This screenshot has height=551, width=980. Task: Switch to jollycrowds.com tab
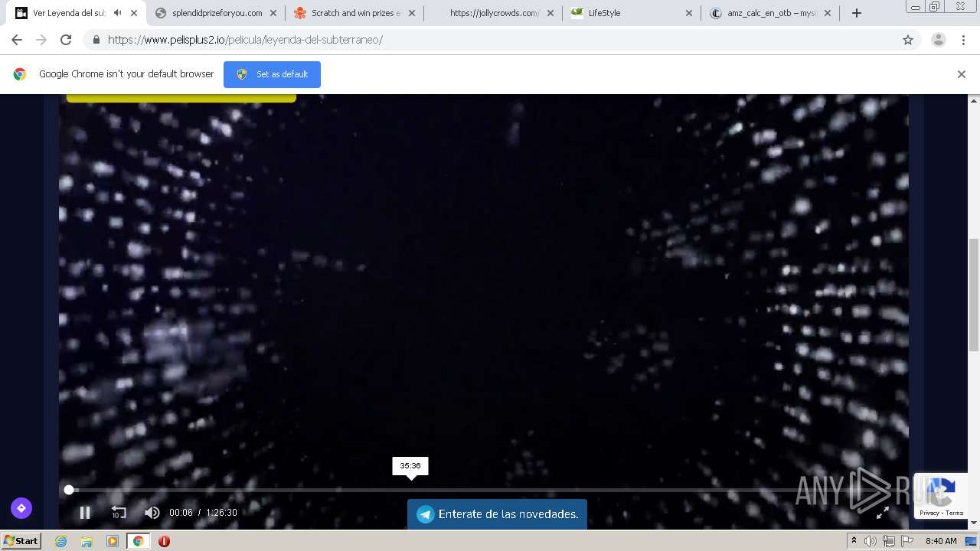[x=494, y=13]
